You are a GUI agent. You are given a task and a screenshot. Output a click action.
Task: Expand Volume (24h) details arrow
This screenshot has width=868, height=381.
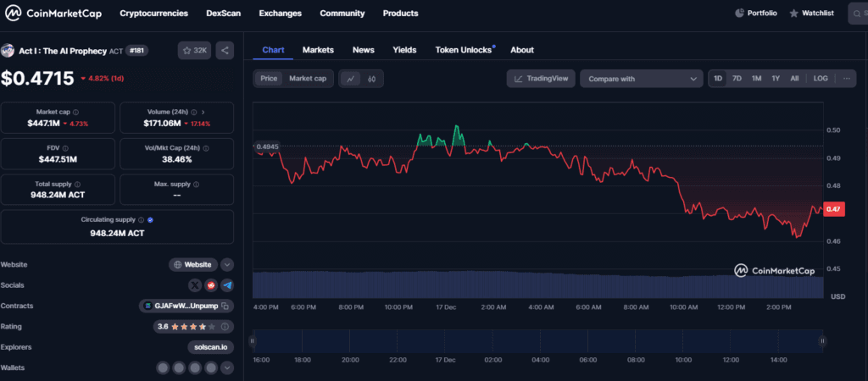tap(203, 112)
